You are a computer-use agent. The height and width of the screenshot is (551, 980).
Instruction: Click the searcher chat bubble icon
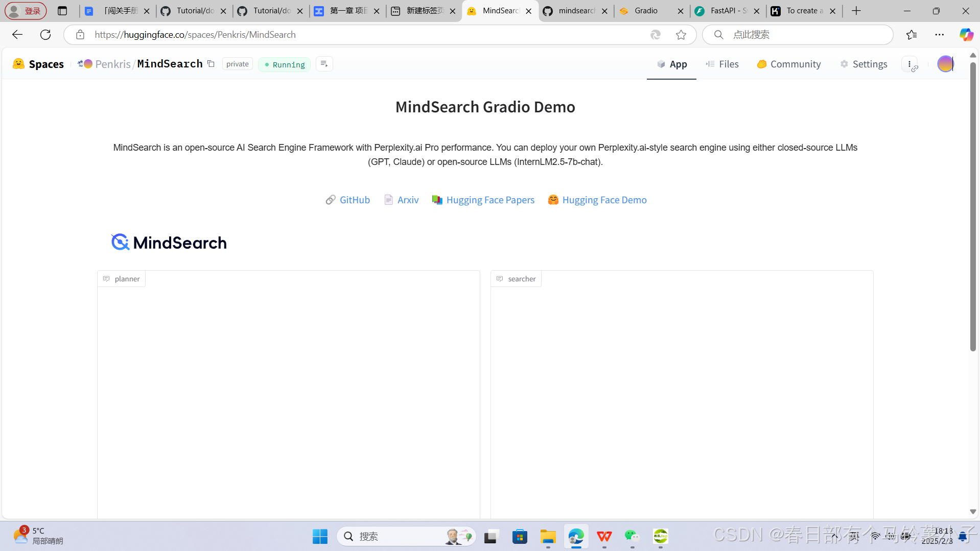point(500,278)
